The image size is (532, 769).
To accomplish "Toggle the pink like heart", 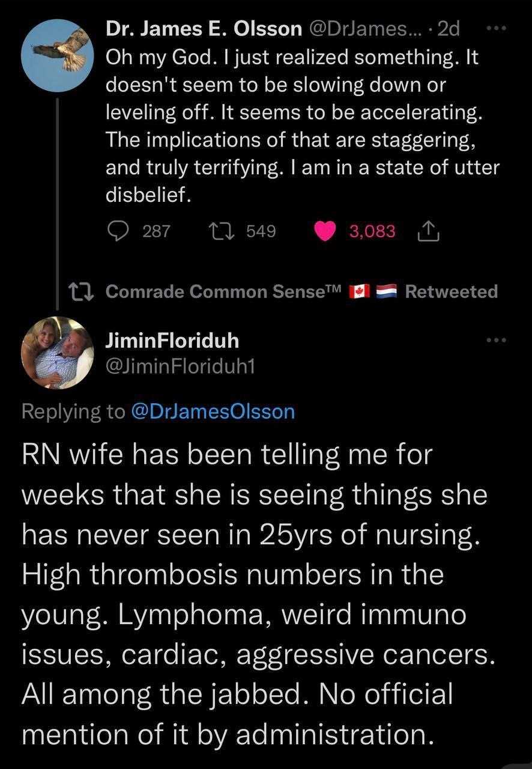I will [x=327, y=231].
